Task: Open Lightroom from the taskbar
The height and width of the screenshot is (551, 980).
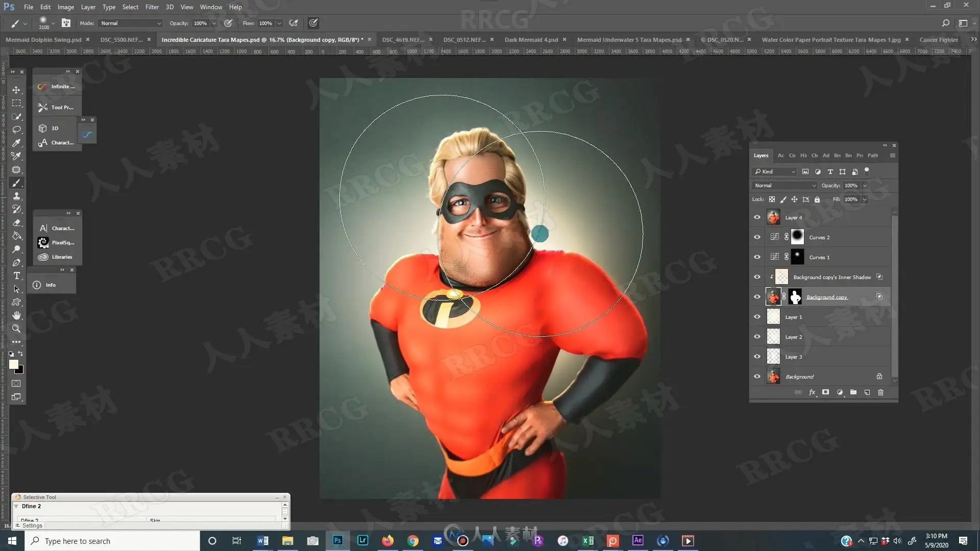Action: point(362,541)
